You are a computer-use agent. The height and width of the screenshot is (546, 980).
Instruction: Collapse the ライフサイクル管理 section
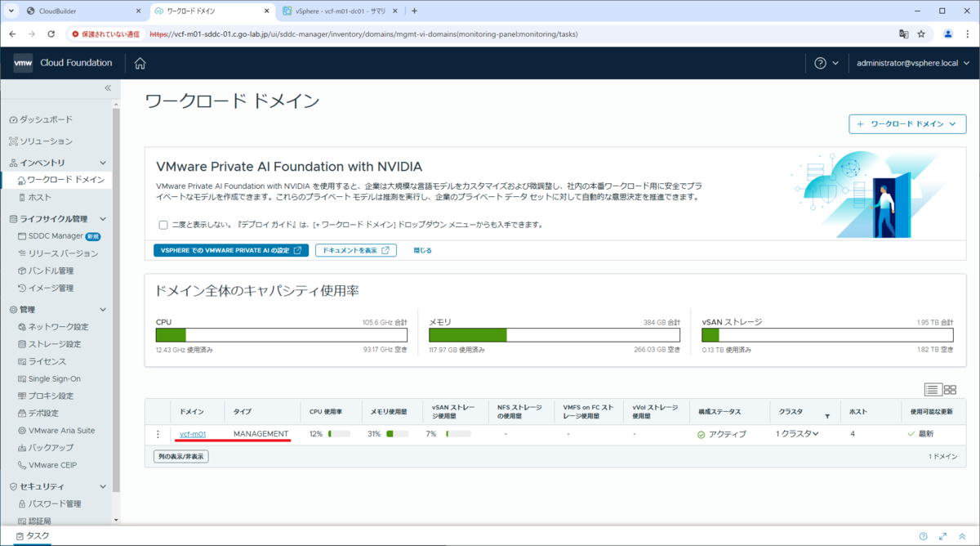(103, 219)
